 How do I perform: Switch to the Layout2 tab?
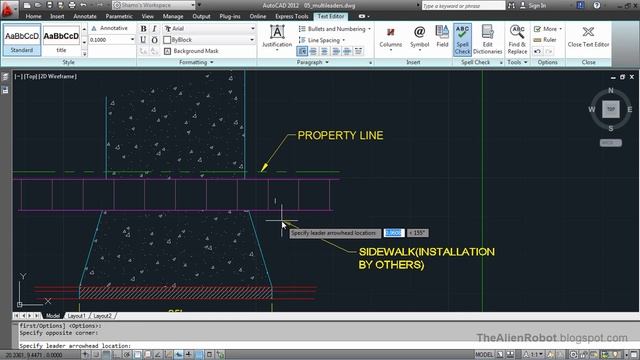point(102,316)
